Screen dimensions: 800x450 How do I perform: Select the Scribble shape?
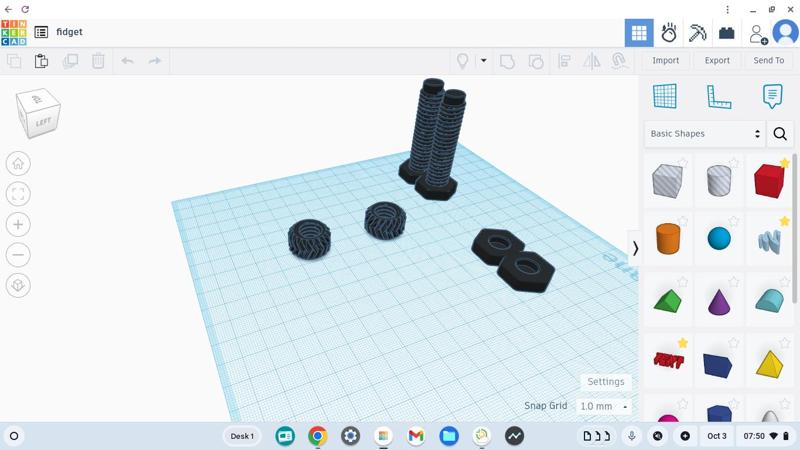pyautogui.click(x=769, y=241)
